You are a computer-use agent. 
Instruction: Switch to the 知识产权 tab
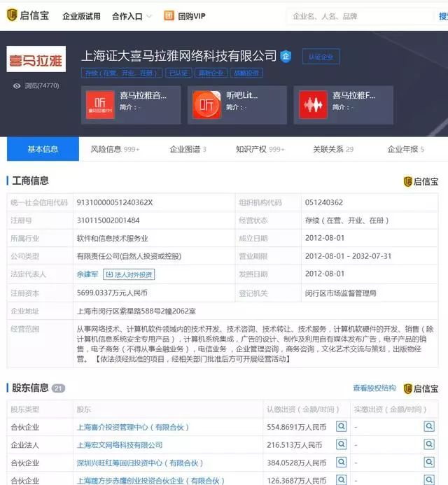pos(260,149)
